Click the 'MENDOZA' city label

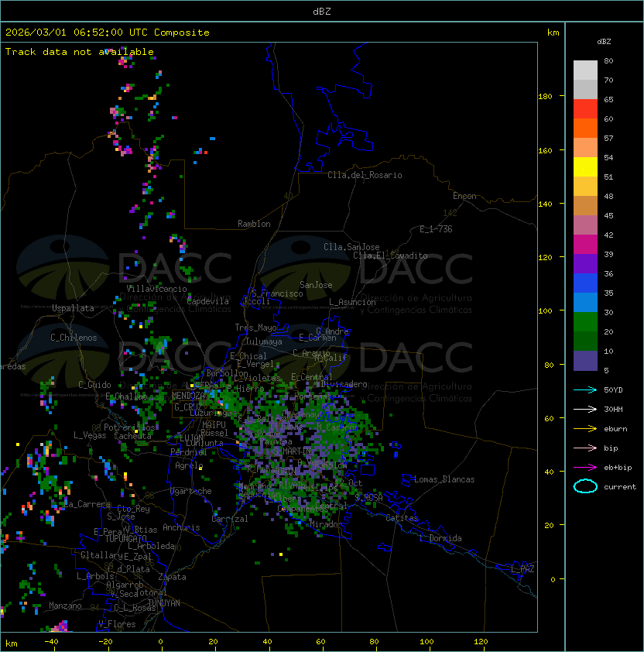[x=188, y=396]
